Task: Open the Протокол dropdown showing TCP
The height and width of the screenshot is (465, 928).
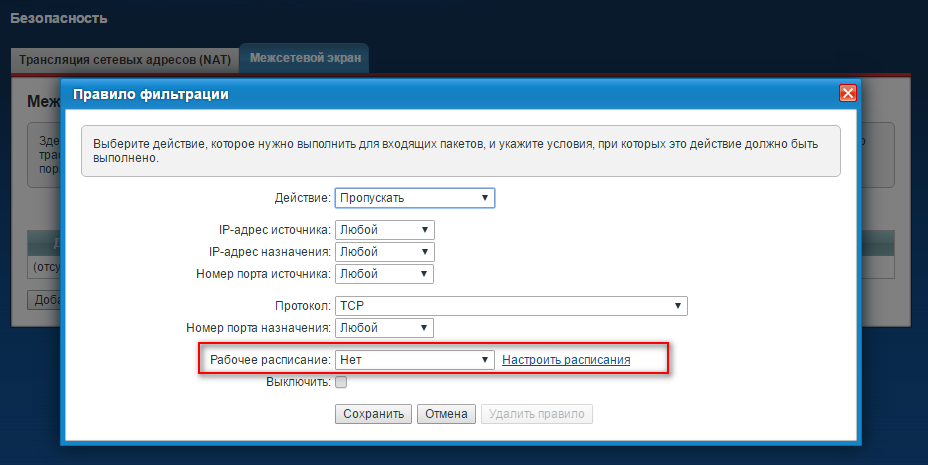Action: point(511,306)
